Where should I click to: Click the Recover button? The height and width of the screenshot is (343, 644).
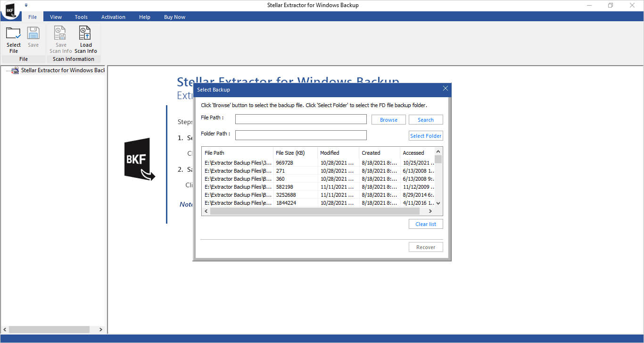426,247
